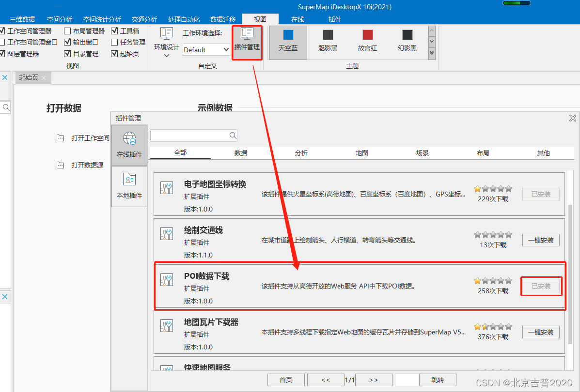Viewport: 580px width, 392px height.
Task: Toggle the 图层管理器 checkbox
Action: point(2,54)
